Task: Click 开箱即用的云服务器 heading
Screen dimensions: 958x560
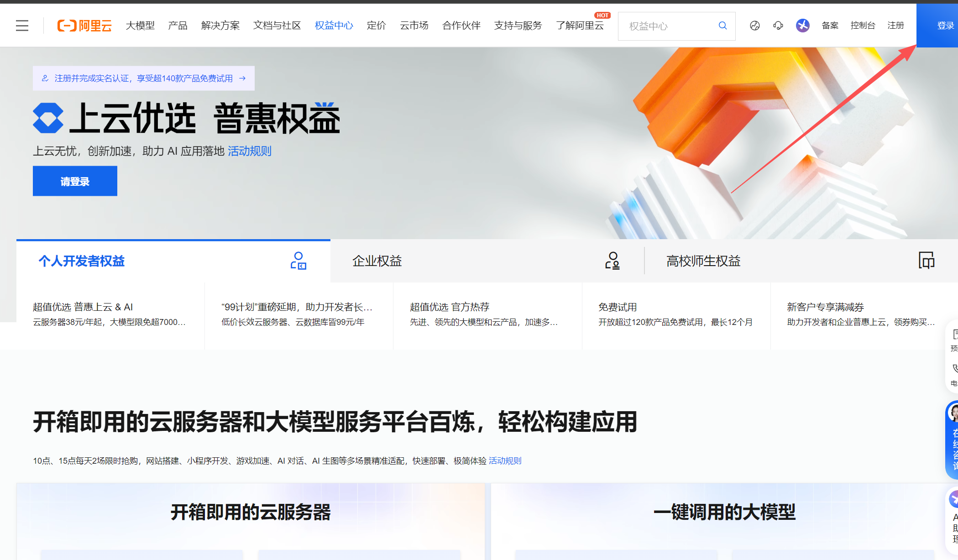Action: (x=251, y=512)
